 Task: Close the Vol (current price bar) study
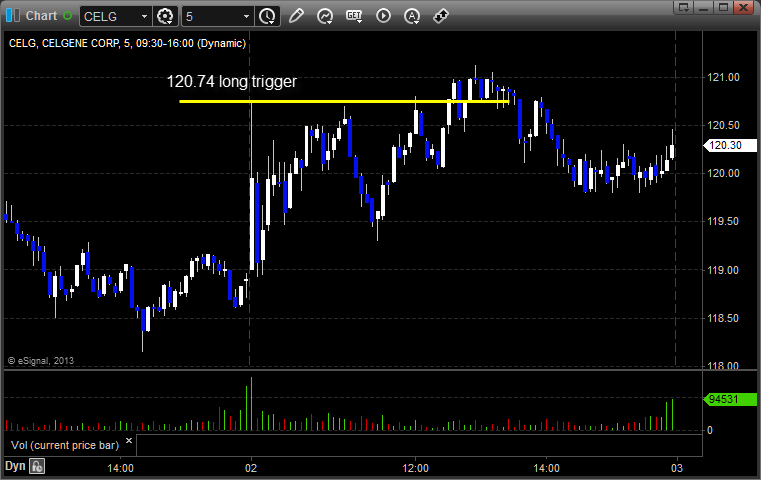point(129,441)
